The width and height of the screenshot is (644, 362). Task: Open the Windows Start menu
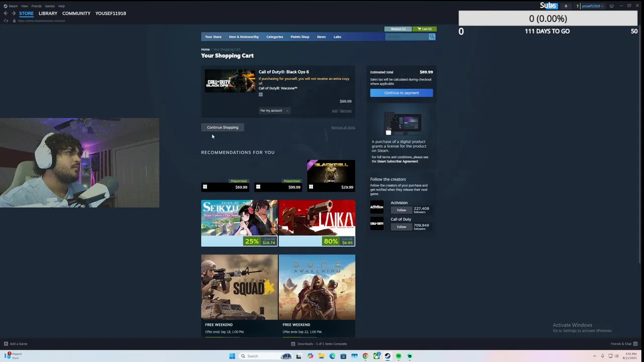coord(232,356)
